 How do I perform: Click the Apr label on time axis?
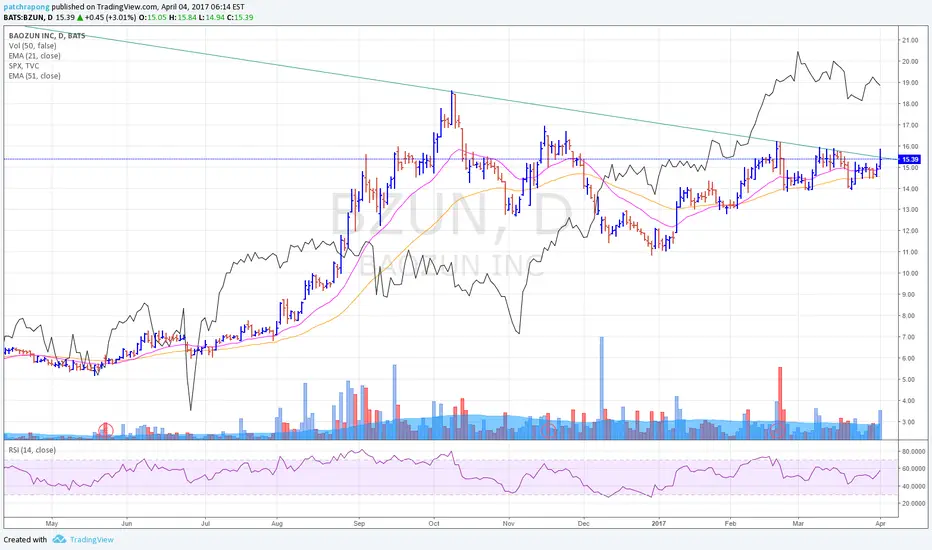[880, 524]
